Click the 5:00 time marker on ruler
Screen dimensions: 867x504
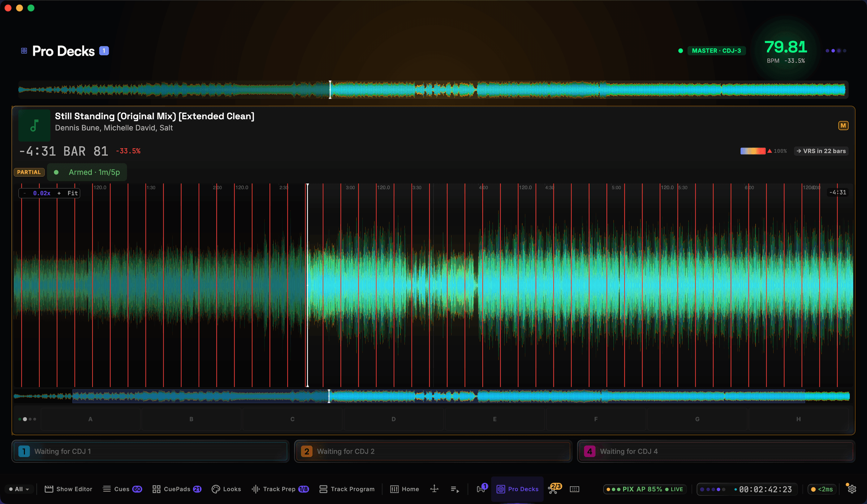(x=616, y=188)
